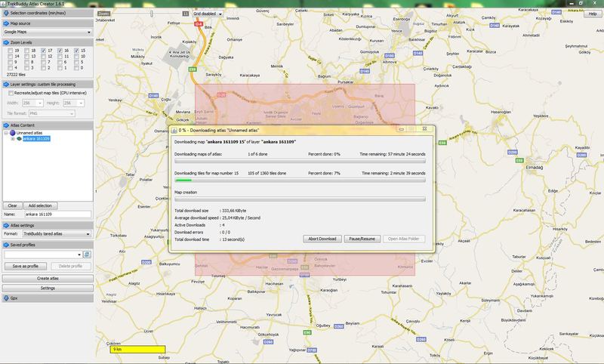Viewport: 604px width, 364px height.
Task: Click the download dialog title icon
Action: pos(174,130)
